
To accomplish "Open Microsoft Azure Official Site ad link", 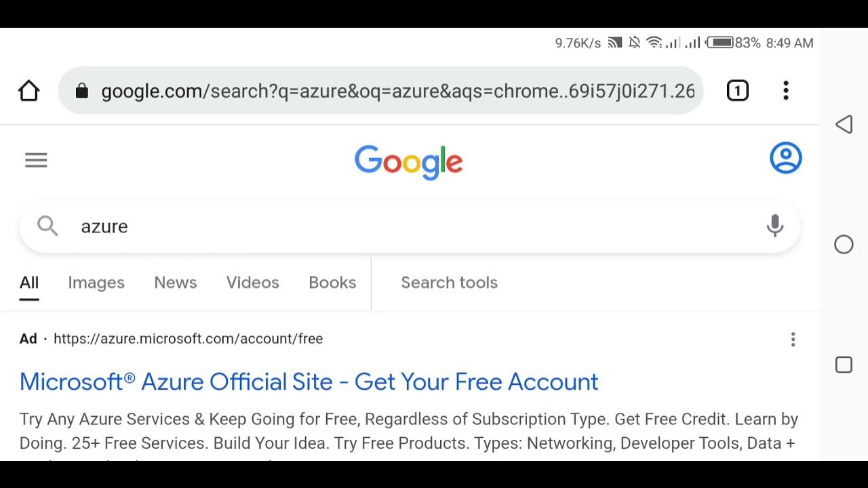I will click(309, 382).
